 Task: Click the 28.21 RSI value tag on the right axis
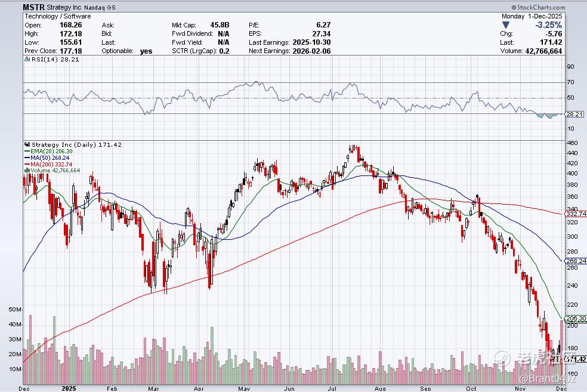[x=574, y=114]
